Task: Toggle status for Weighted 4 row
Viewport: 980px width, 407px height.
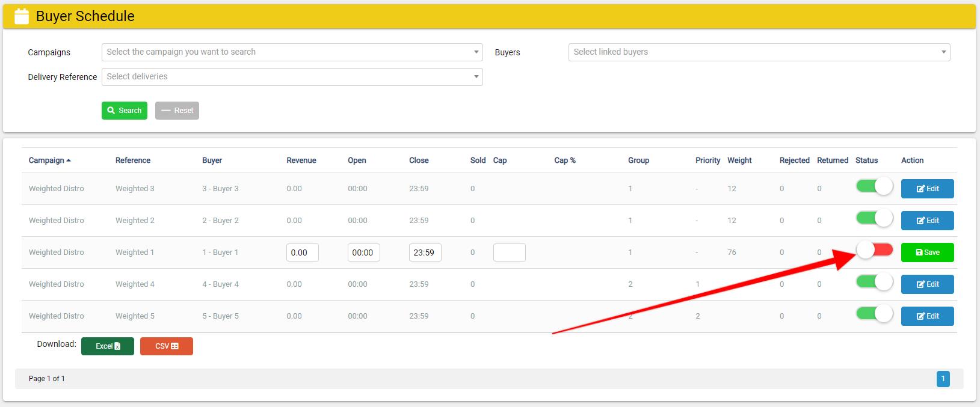Action: click(x=874, y=282)
